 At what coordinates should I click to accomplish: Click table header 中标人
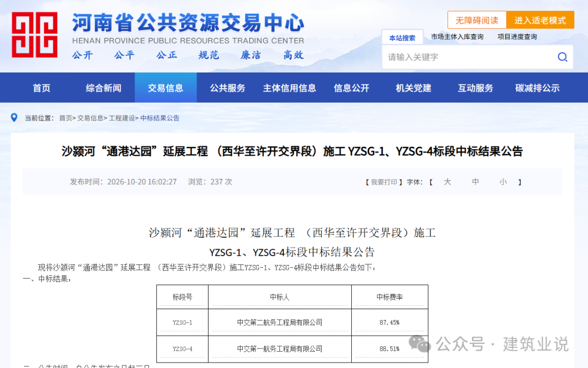pyautogui.click(x=280, y=297)
